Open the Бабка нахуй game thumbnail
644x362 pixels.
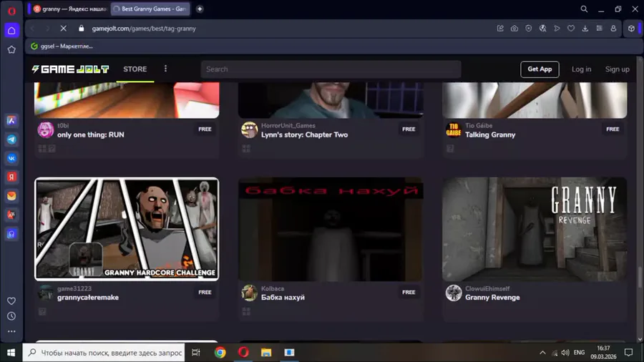click(x=331, y=229)
